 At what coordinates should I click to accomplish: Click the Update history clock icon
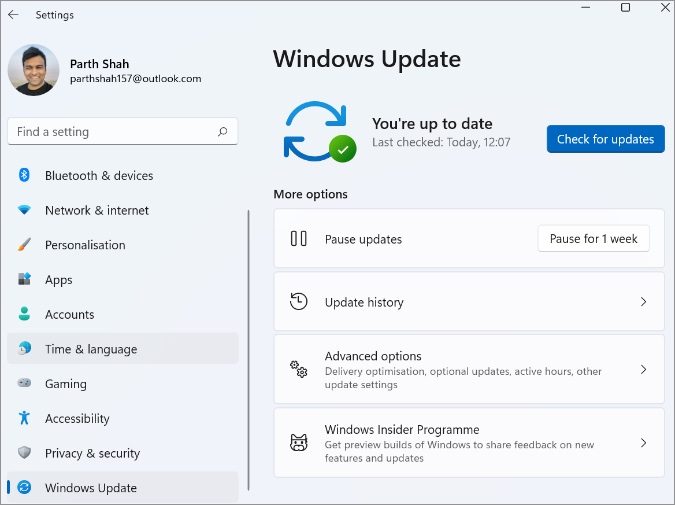pyautogui.click(x=299, y=302)
